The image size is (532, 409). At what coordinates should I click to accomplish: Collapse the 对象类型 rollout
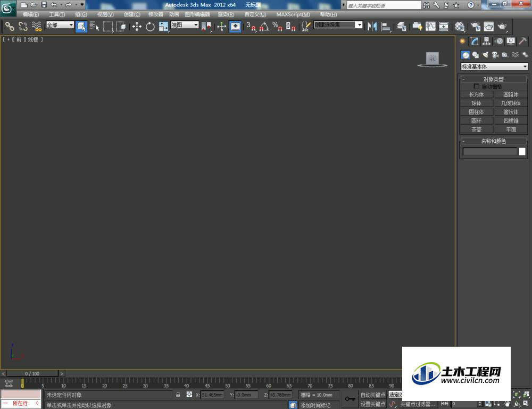[x=494, y=79]
